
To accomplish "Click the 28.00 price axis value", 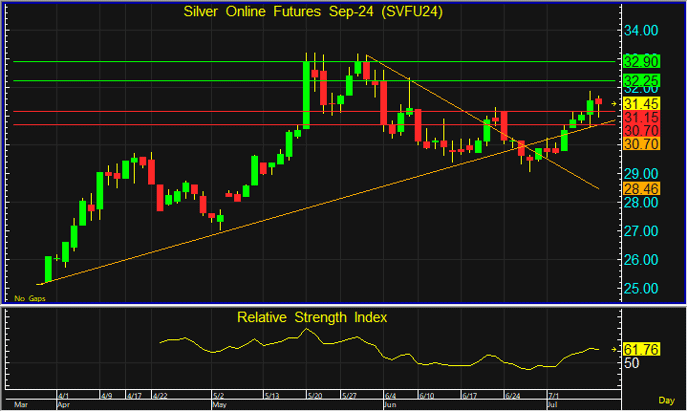I will [x=641, y=203].
